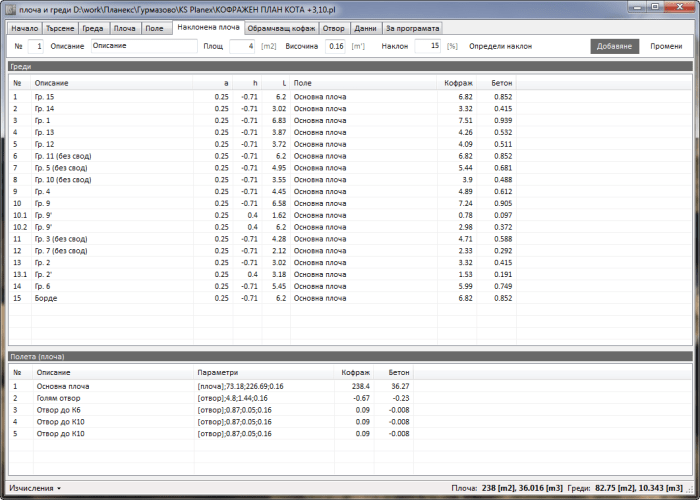700x500 pixels.
Task: Switch to the Начало tab
Action: pyautogui.click(x=22, y=28)
